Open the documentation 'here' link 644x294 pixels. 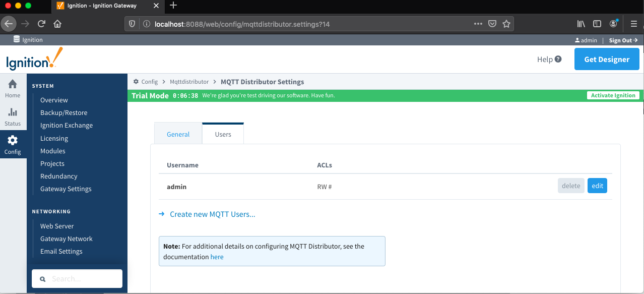(217, 257)
